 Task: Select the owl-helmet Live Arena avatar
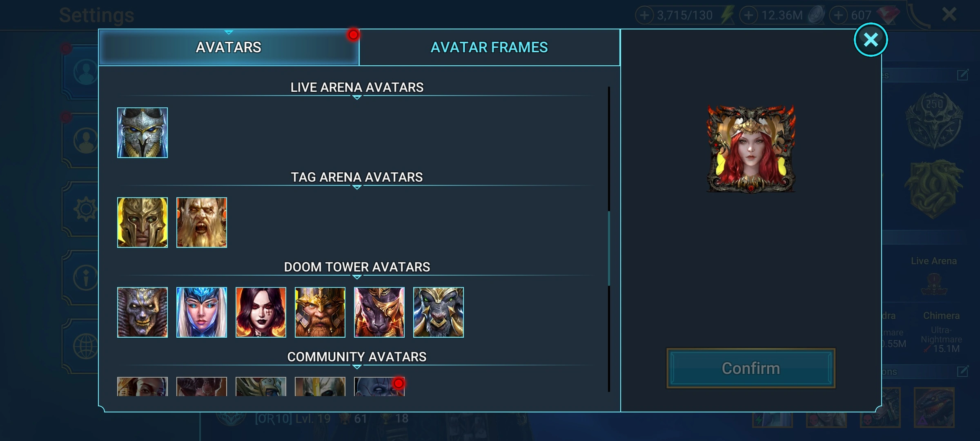point(143,133)
